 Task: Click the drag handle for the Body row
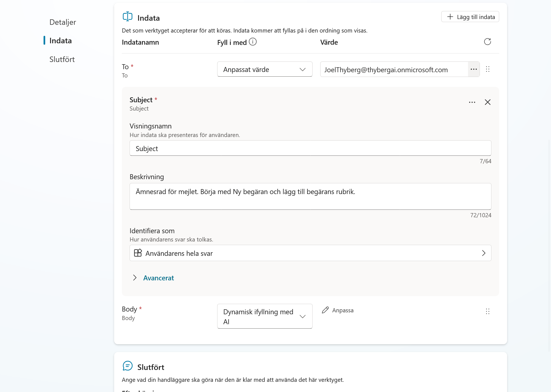[488, 312]
